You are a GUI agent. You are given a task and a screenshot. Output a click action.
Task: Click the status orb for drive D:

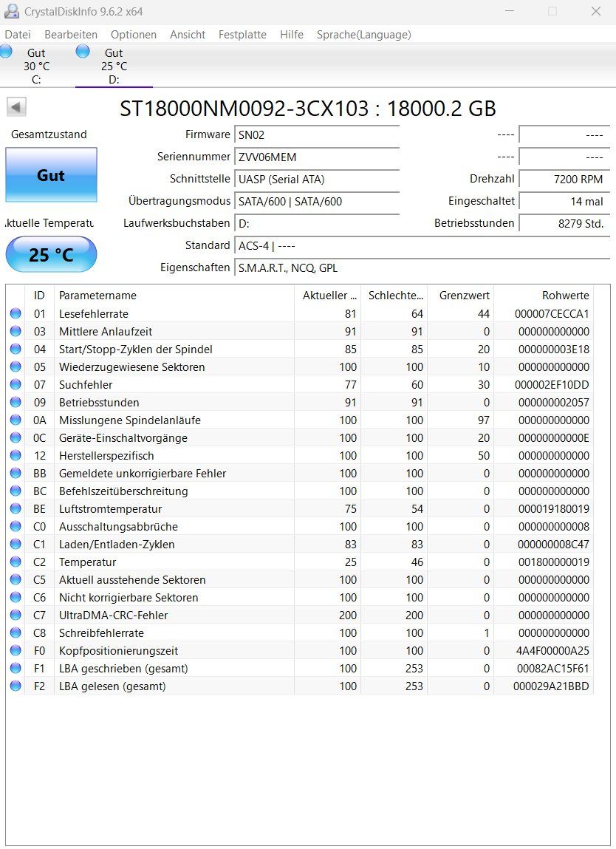coord(83,52)
